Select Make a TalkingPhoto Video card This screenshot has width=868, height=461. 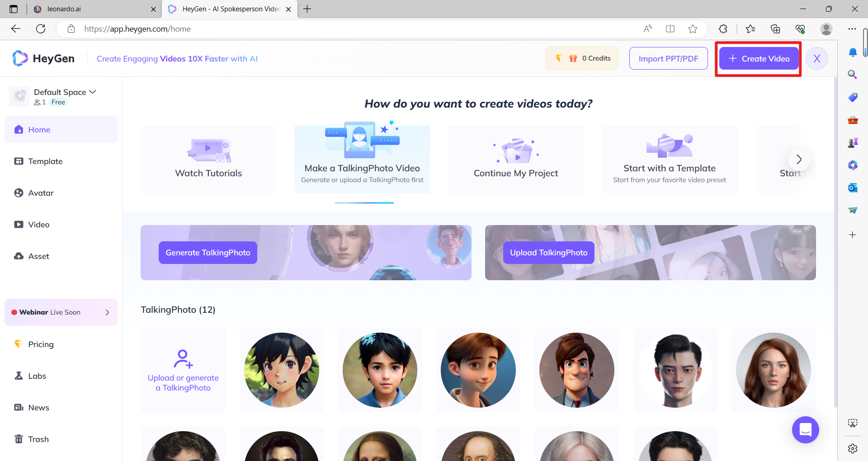tap(362, 160)
